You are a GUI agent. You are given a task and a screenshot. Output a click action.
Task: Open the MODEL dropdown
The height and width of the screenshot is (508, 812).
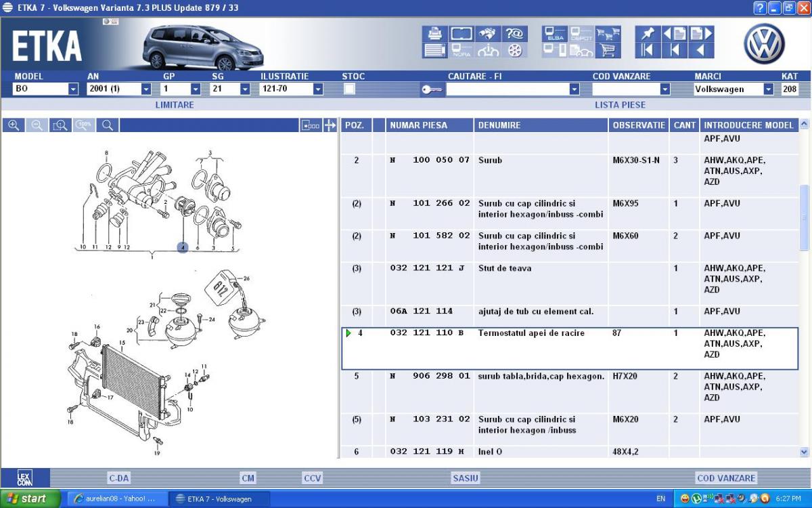point(73,89)
